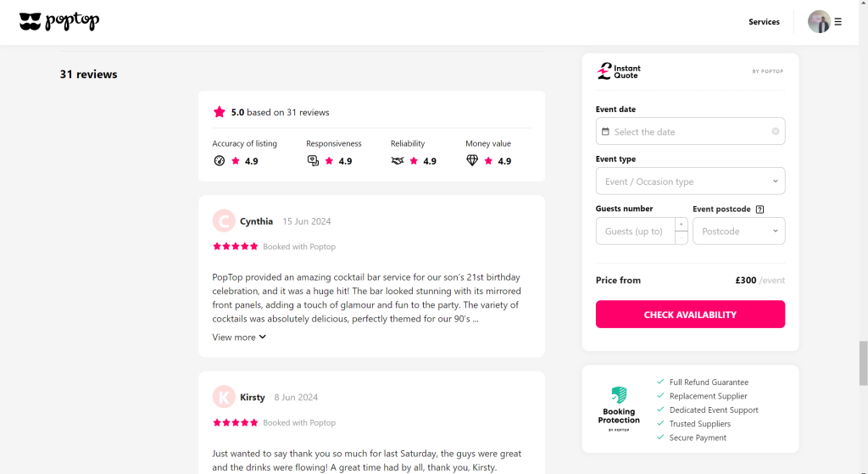Click the Guests (up to) input field

pos(635,231)
